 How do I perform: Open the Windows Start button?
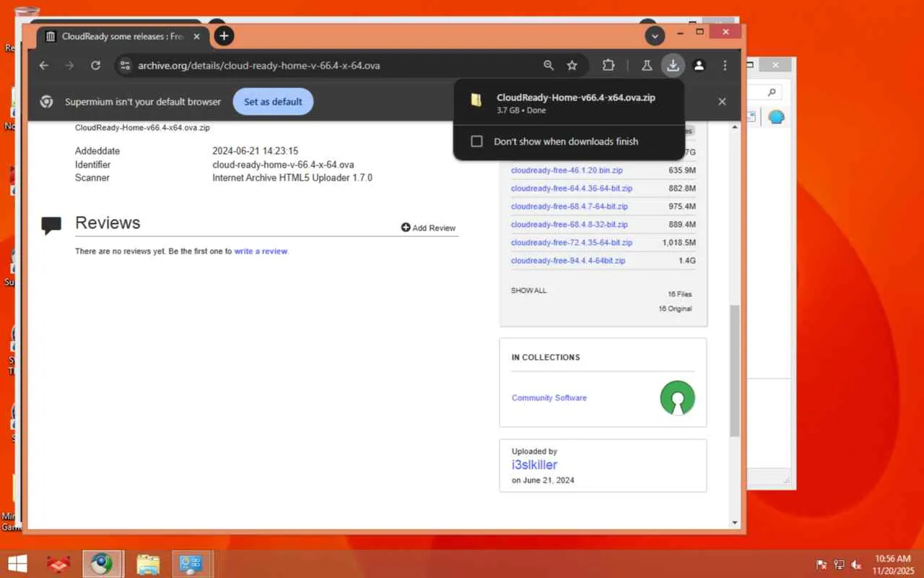[17, 564]
